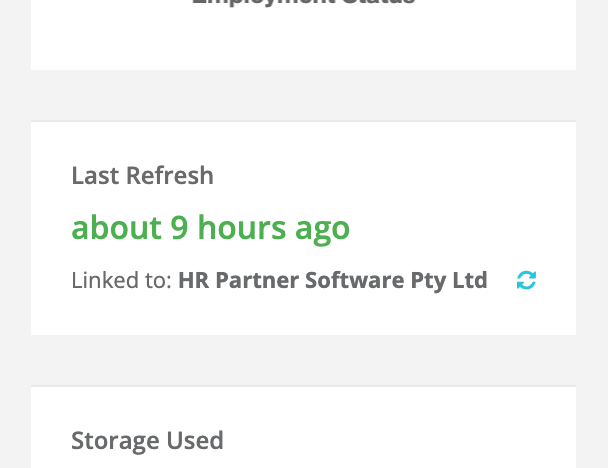Screen dimensions: 608x468
Task: Click the word "Used" in Storage heading
Action: pyautogui.click(x=195, y=440)
